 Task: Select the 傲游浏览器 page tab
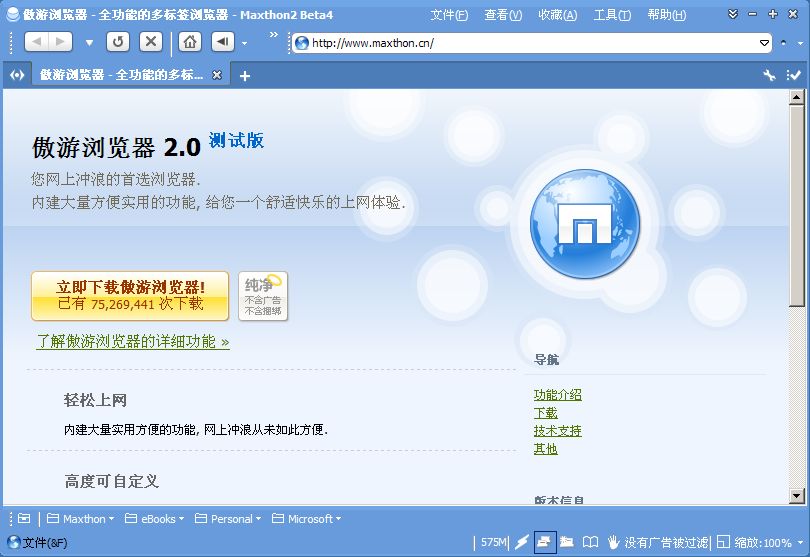point(122,75)
